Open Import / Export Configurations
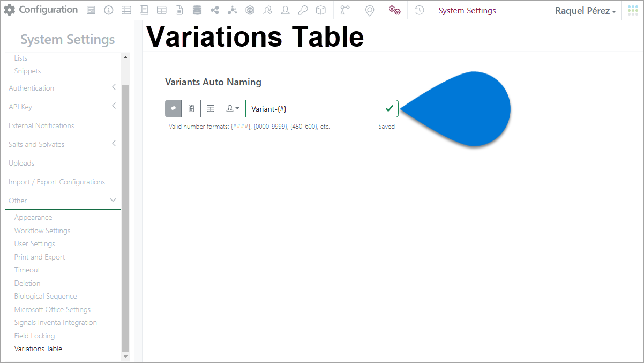Image resolution: width=644 pixels, height=363 pixels. (57, 182)
